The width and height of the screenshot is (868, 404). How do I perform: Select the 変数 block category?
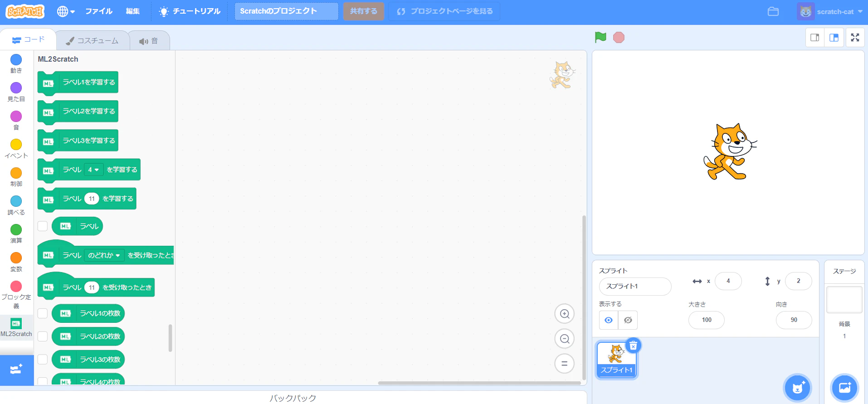coord(16,262)
